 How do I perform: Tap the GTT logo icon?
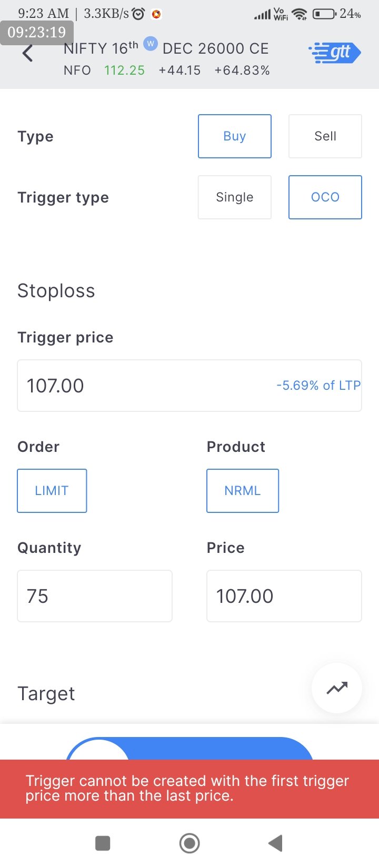click(x=334, y=53)
